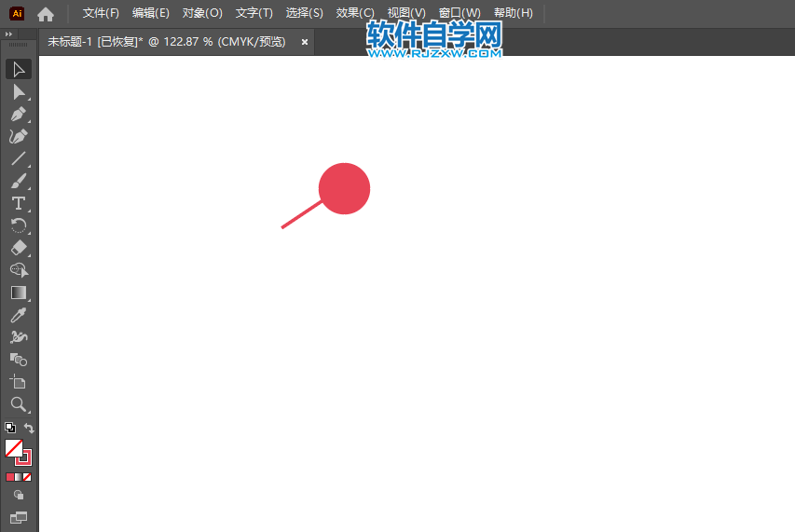The width and height of the screenshot is (795, 532).
Task: Expand the toolbar with double arrows
Action: click(x=8, y=34)
